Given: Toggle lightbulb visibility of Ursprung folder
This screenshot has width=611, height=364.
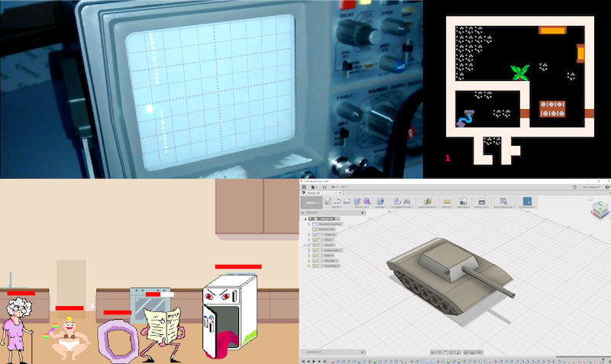Looking at the screenshot, I should click(x=315, y=234).
